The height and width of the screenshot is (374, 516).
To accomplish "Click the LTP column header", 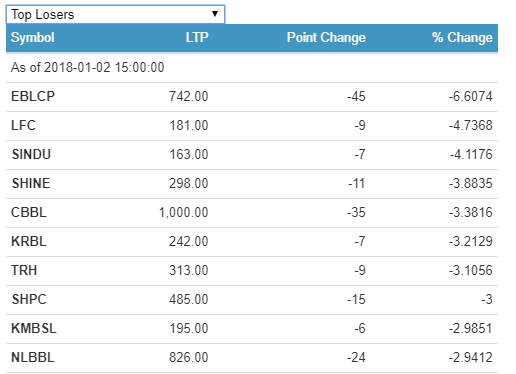I will (x=197, y=37).
